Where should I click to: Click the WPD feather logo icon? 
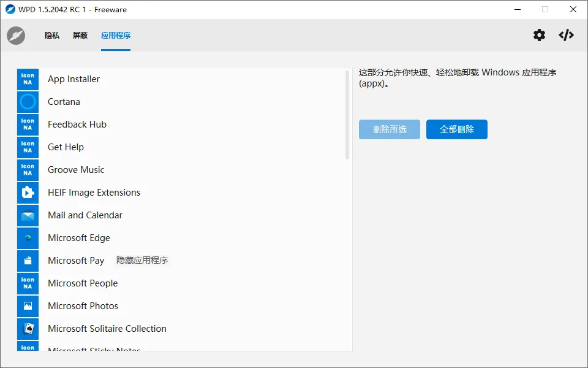16,36
